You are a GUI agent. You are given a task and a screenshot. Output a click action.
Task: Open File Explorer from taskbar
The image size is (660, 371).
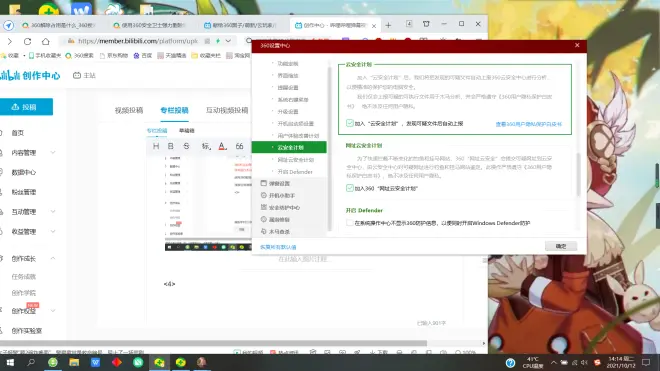74,363
